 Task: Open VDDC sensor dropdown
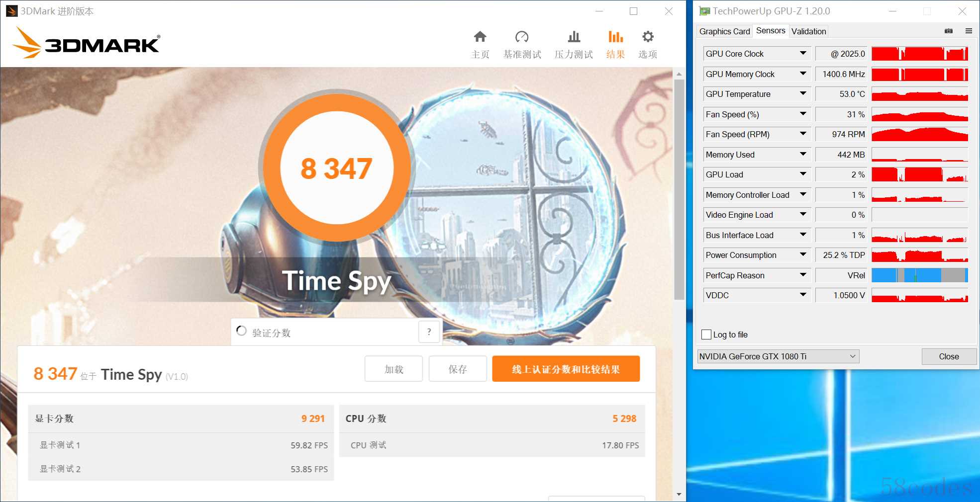(x=803, y=295)
